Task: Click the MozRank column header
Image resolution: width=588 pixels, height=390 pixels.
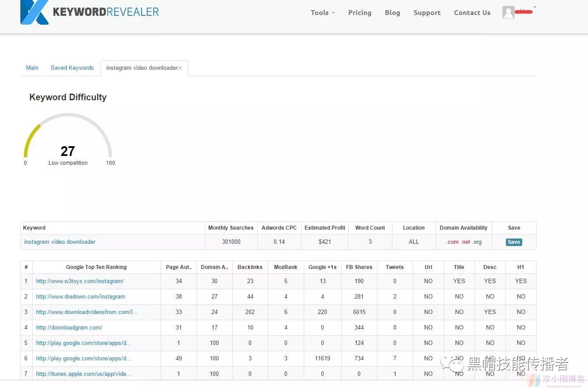Action: (286, 267)
